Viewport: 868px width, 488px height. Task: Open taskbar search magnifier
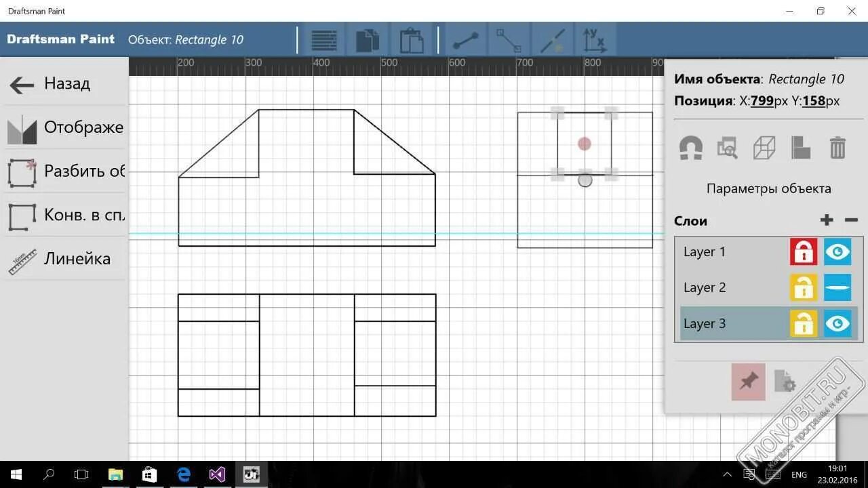pos(49,474)
